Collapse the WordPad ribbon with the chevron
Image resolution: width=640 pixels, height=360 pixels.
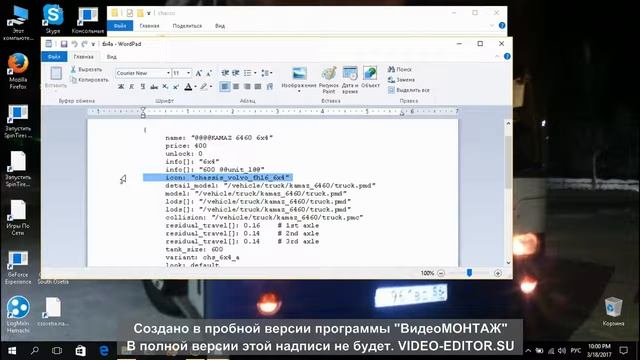click(497, 56)
